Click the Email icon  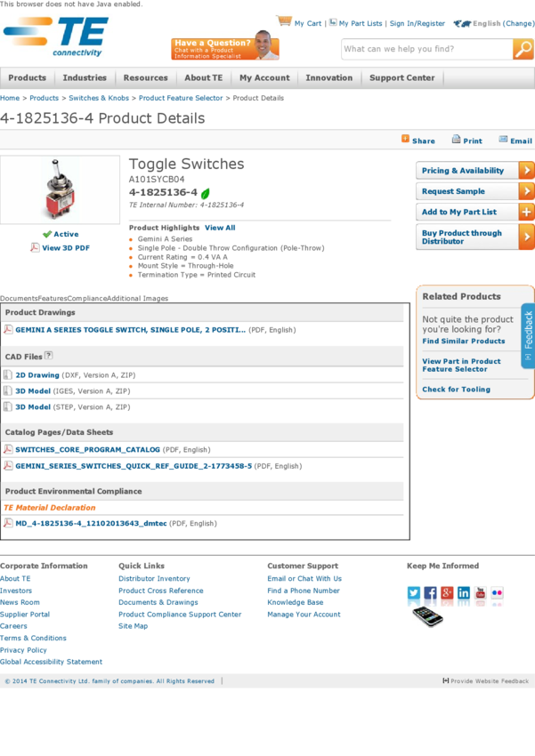point(503,139)
